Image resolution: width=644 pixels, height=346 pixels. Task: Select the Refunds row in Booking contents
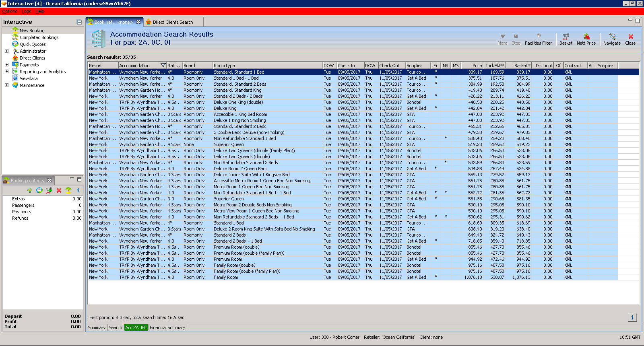pyautogui.click(x=43, y=218)
